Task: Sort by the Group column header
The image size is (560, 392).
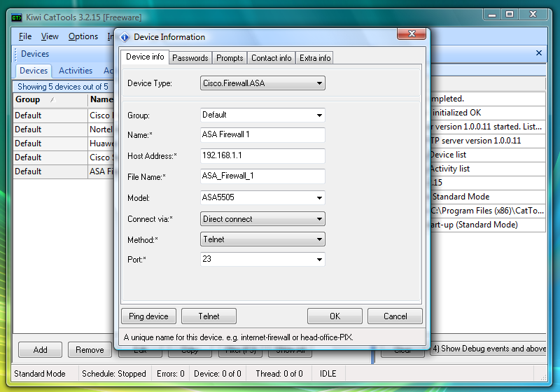Action: 50,99
